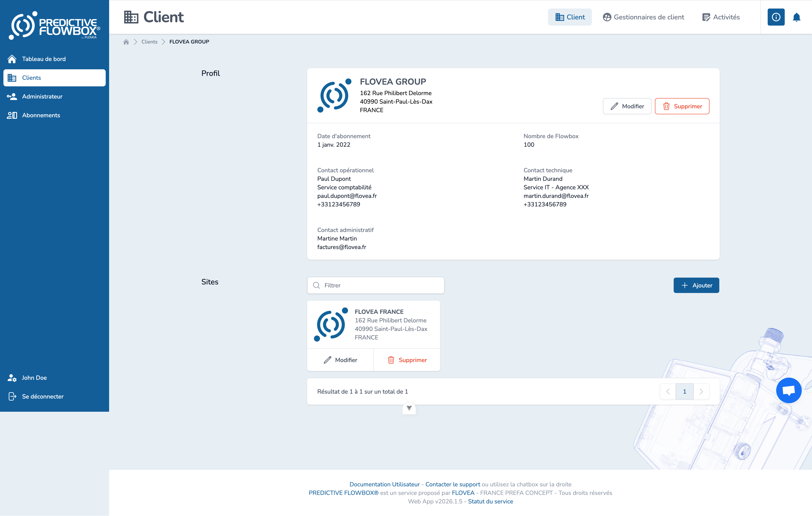
Task: Click Ajouter to add a site
Action: click(x=696, y=285)
